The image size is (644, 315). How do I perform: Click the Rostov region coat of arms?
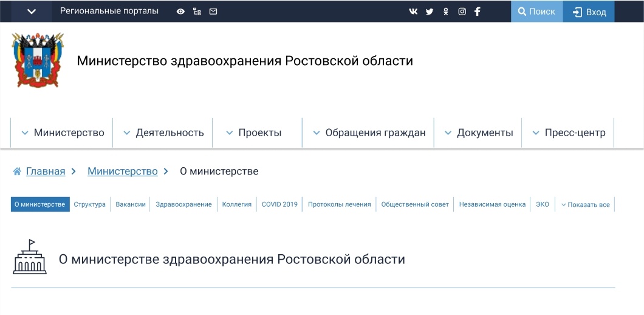point(38,60)
